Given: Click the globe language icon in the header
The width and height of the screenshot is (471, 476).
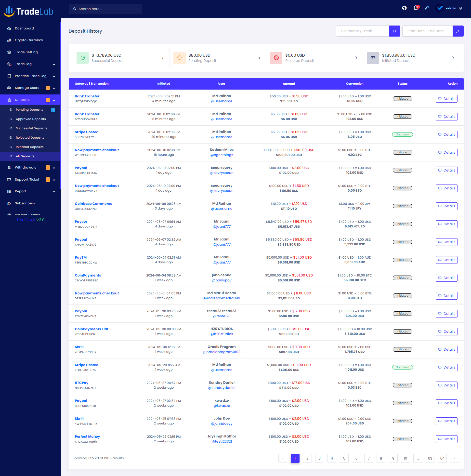Looking at the screenshot, I should [x=405, y=8].
